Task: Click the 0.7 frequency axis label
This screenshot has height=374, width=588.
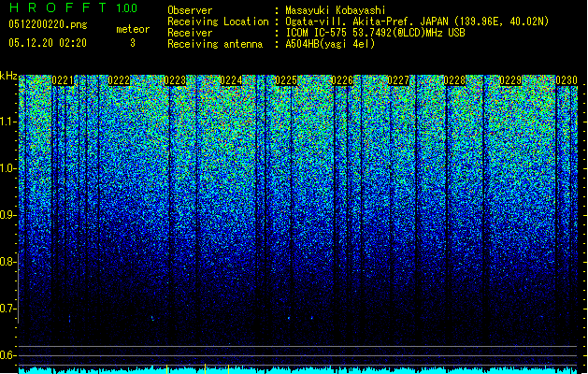Action: point(7,309)
